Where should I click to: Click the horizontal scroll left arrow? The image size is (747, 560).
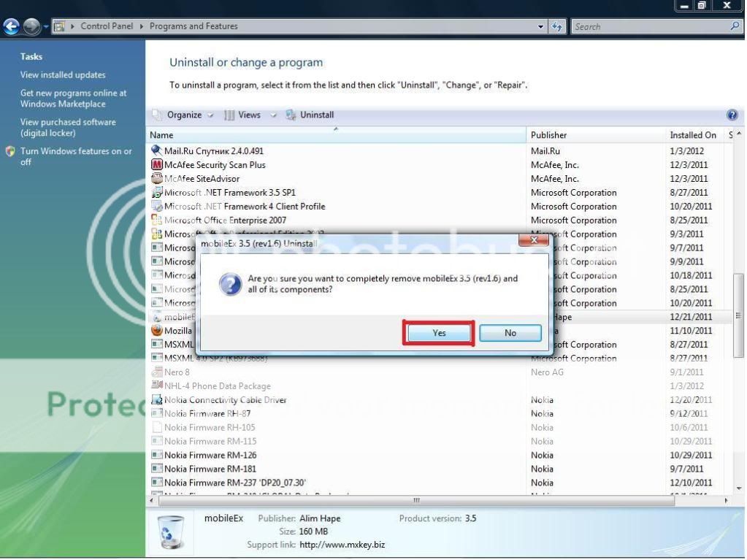point(152,500)
